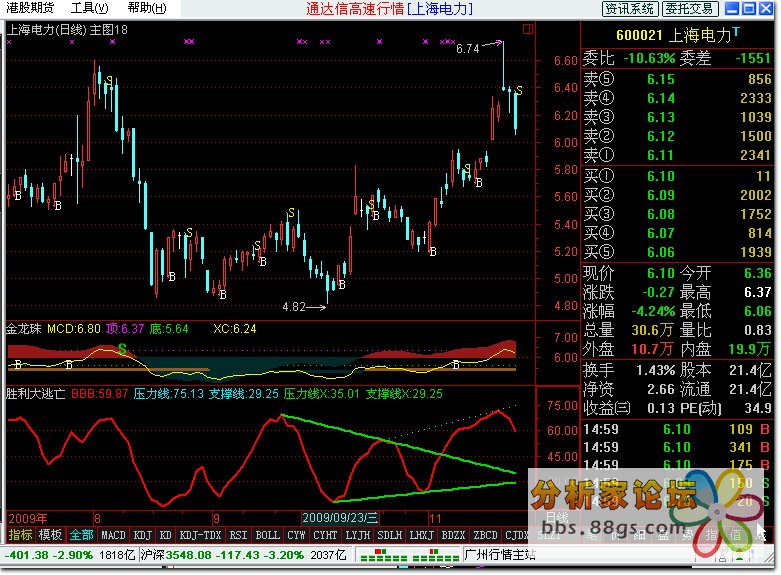The image size is (781, 575).
Task: Switch to the KDJ indicator
Action: coord(143,535)
